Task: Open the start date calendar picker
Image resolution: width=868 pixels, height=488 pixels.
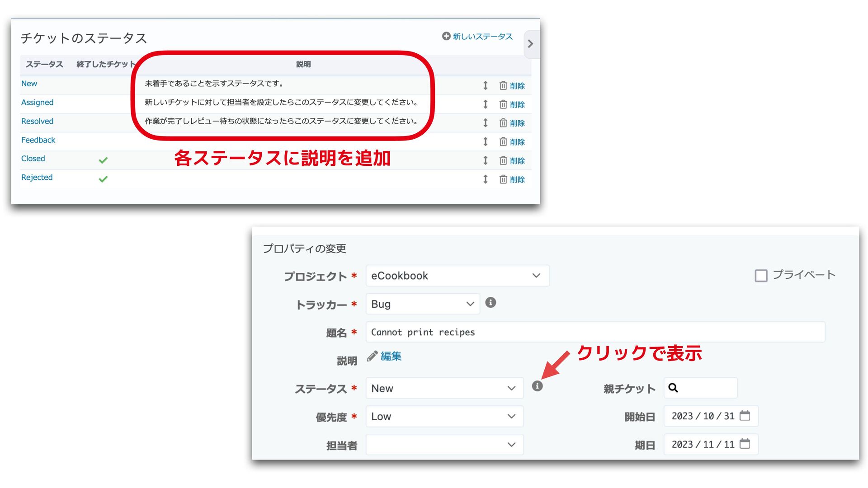Action: tap(745, 416)
